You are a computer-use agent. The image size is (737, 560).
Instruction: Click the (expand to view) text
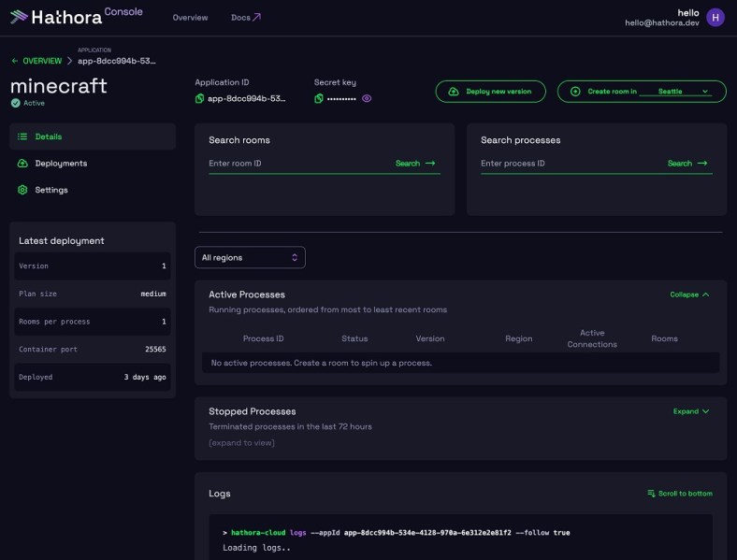pyautogui.click(x=241, y=442)
